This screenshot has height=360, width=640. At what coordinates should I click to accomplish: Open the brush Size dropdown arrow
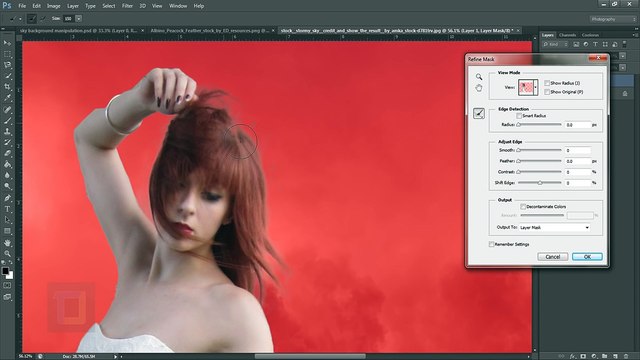pos(78,18)
